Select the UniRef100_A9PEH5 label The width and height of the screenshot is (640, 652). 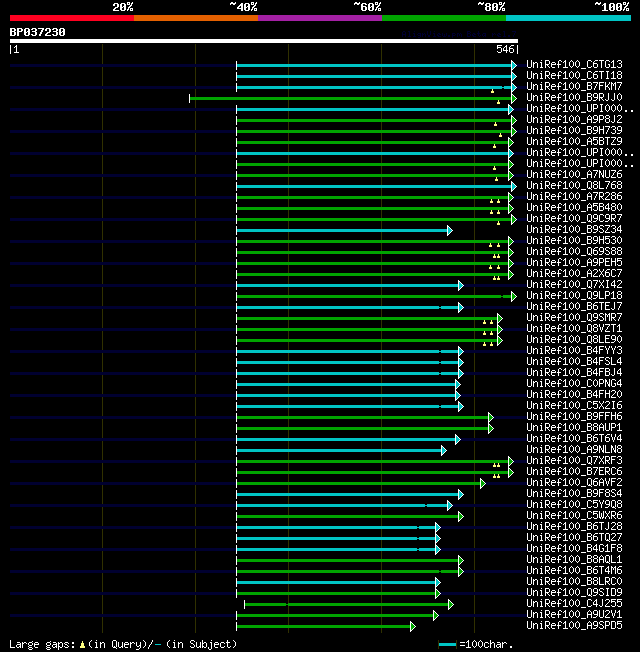574,262
